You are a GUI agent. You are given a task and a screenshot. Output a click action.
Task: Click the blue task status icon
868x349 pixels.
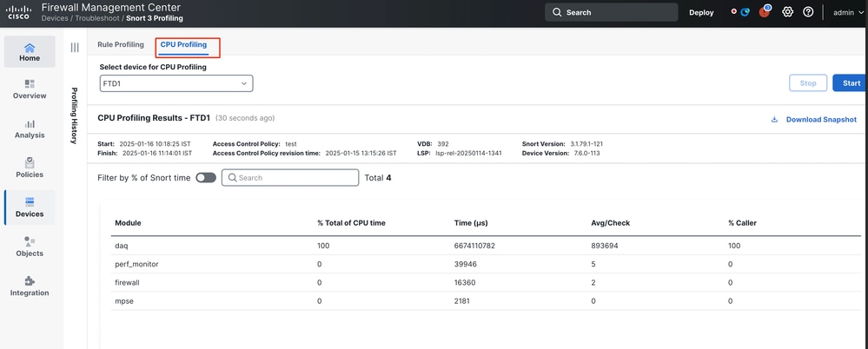[x=745, y=12]
